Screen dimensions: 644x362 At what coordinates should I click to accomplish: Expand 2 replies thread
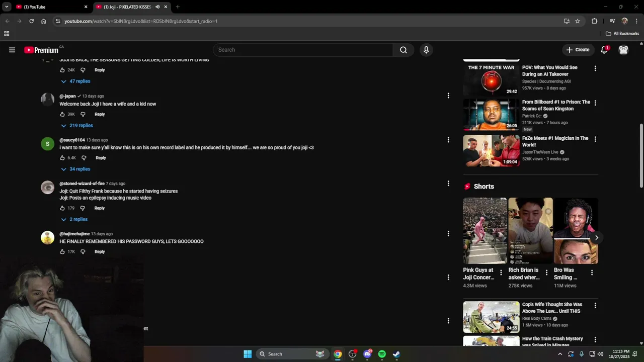click(x=74, y=220)
